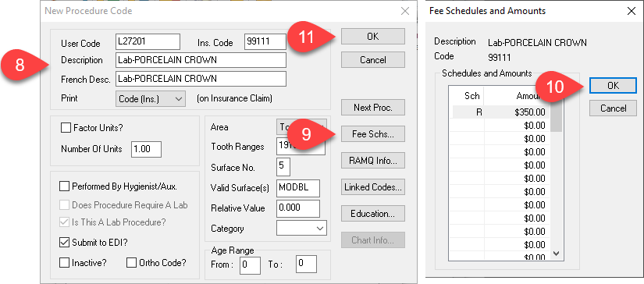Open the Print Code (Ins.) dropdown
The height and width of the screenshot is (284, 644).
(x=151, y=99)
